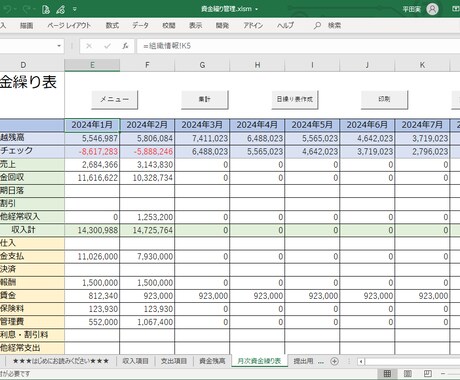Select cell with value 1,253,200
Screen dimensions: 460x380
(147, 217)
